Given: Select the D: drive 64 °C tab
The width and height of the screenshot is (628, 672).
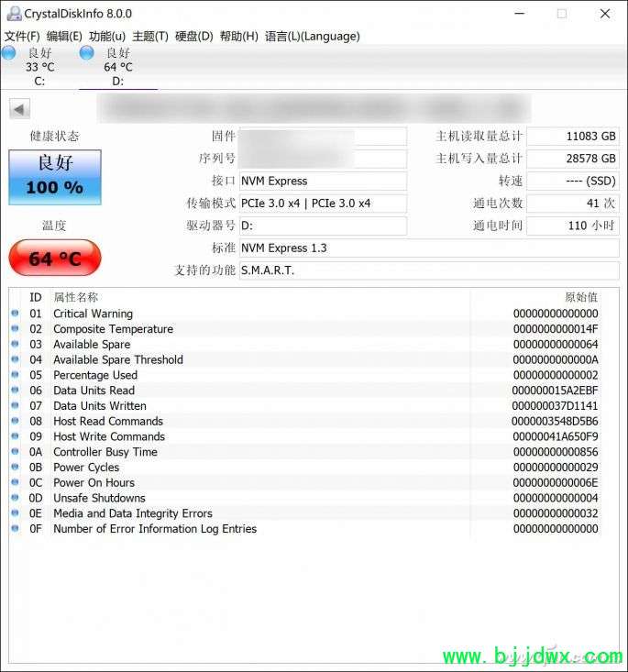Looking at the screenshot, I should [x=118, y=67].
